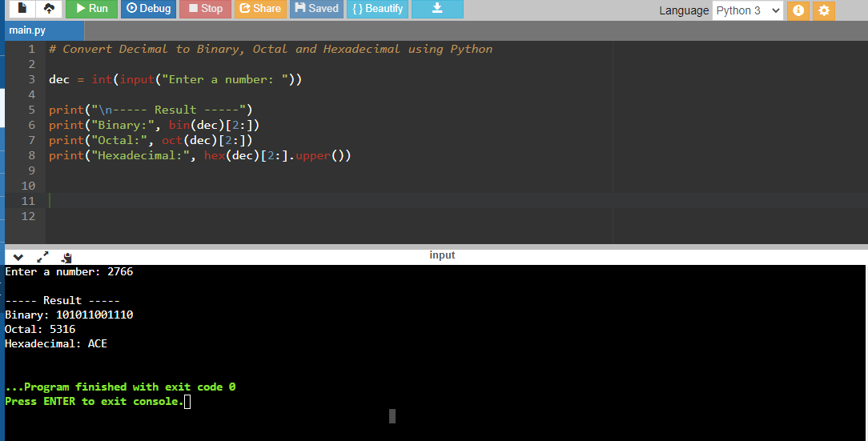Click line number 8 in the gutter
868x441 pixels.
[x=31, y=155]
